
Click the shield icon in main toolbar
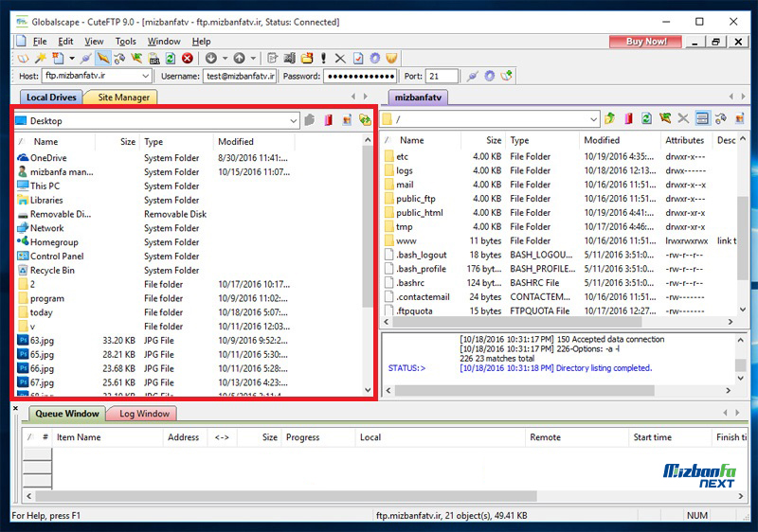(391, 59)
